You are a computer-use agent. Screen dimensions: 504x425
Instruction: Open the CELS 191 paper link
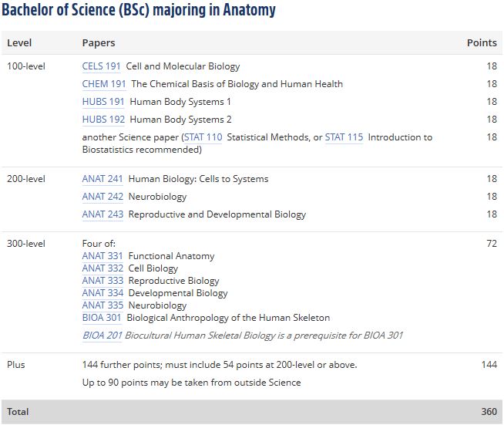[x=101, y=66]
